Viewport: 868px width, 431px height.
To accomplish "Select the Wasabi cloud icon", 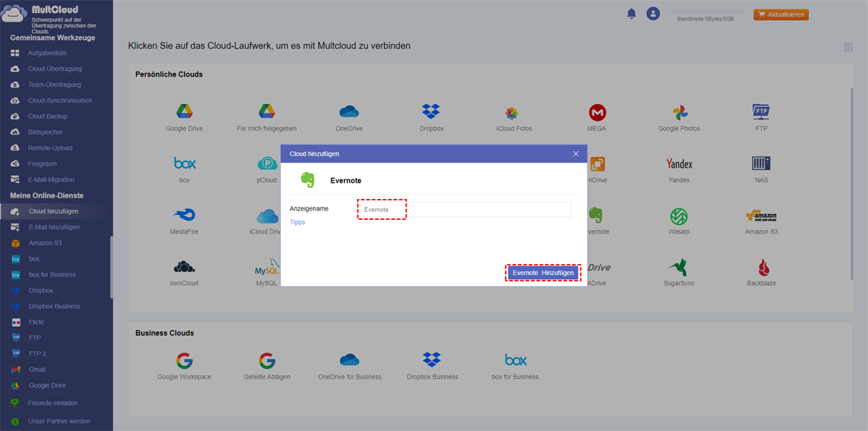I will [679, 216].
